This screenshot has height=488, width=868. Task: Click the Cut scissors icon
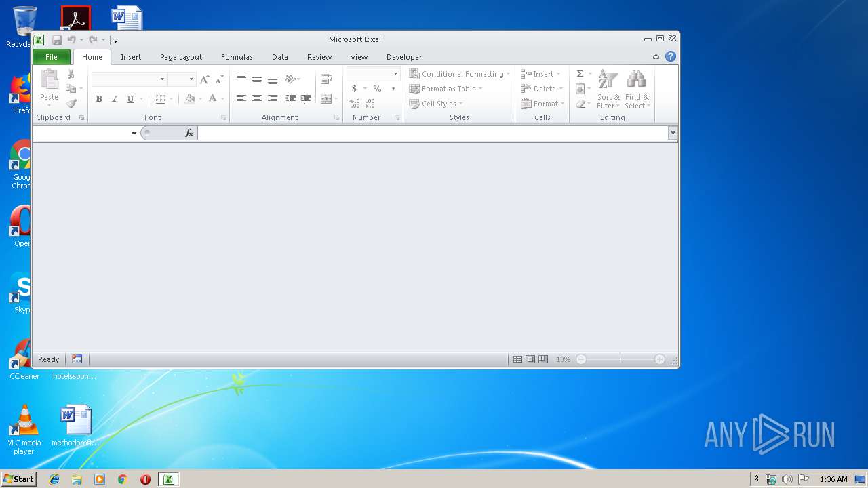pos(71,74)
